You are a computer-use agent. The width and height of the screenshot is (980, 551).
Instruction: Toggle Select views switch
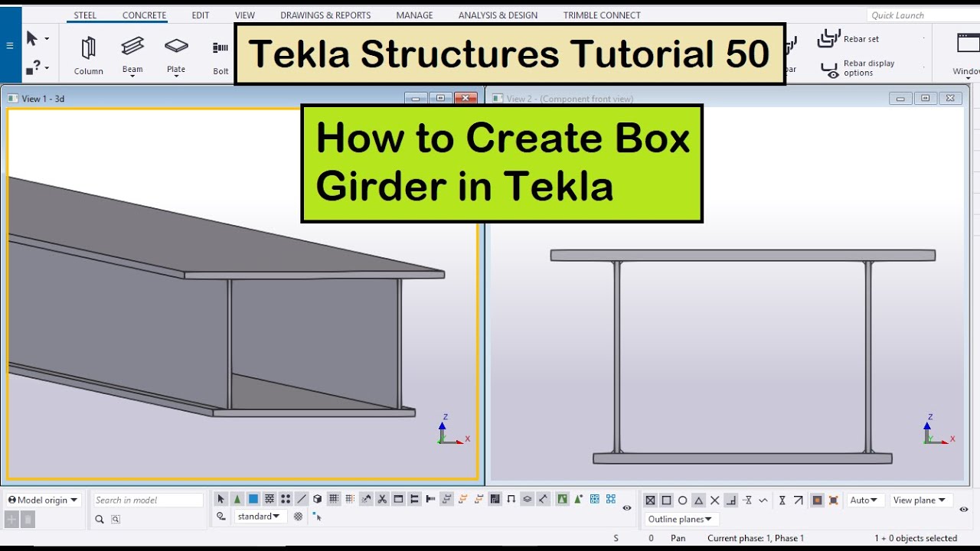click(398, 499)
